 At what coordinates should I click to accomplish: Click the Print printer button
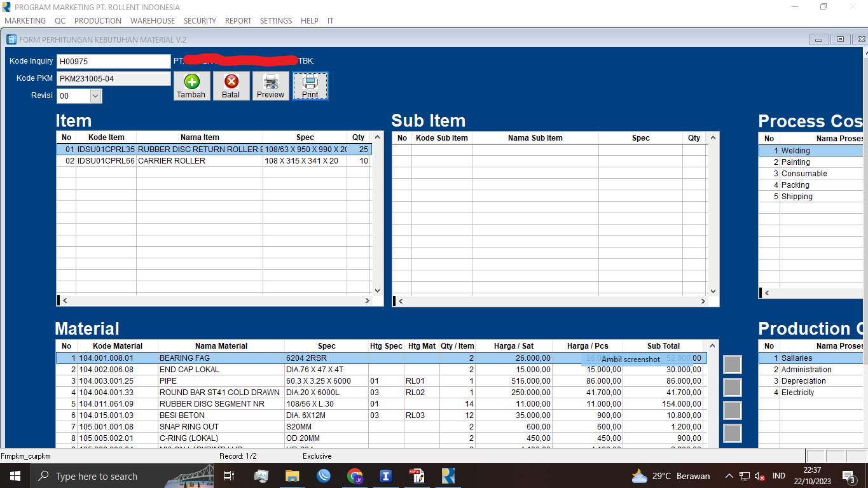click(x=310, y=86)
